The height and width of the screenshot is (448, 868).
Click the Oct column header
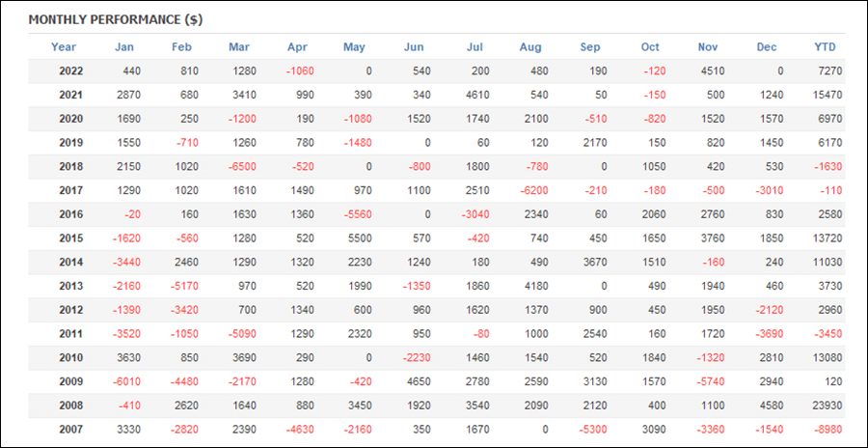coord(650,47)
